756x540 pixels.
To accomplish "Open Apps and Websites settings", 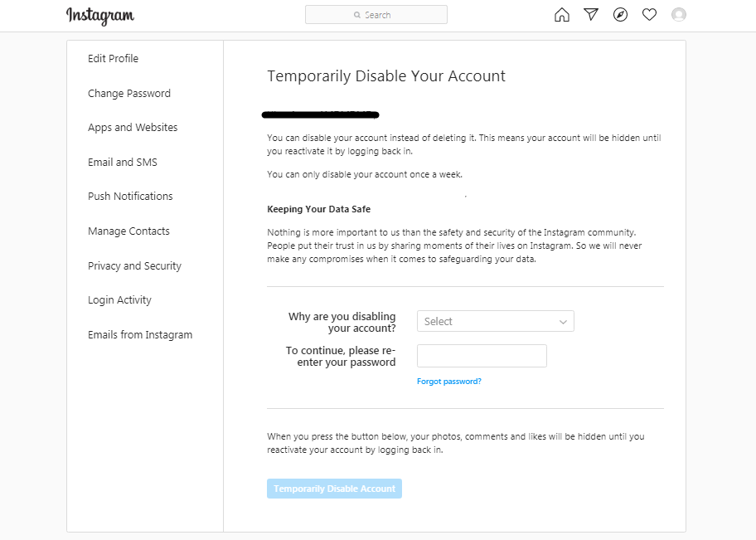I will tap(133, 128).
